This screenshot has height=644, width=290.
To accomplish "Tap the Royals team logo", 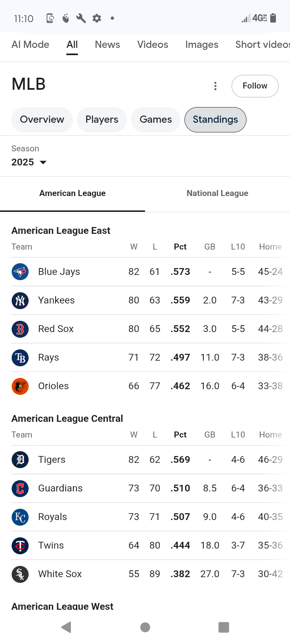I will 20,517.
